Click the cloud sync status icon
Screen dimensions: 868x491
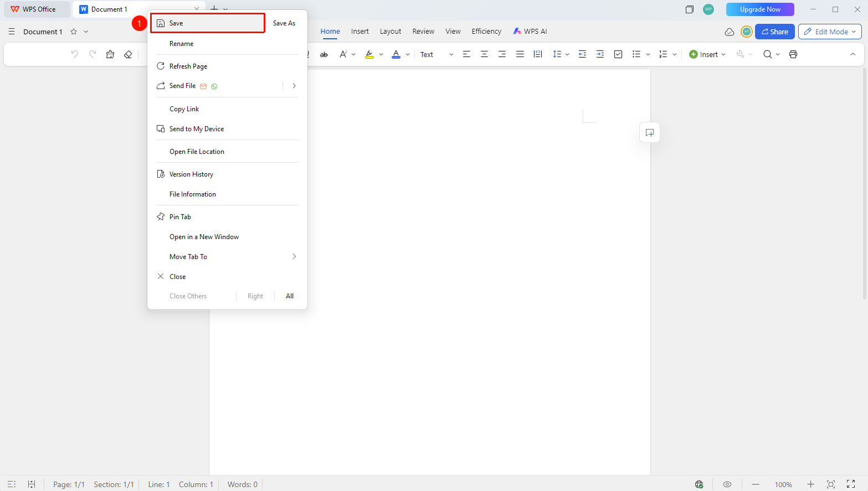pyautogui.click(x=730, y=32)
